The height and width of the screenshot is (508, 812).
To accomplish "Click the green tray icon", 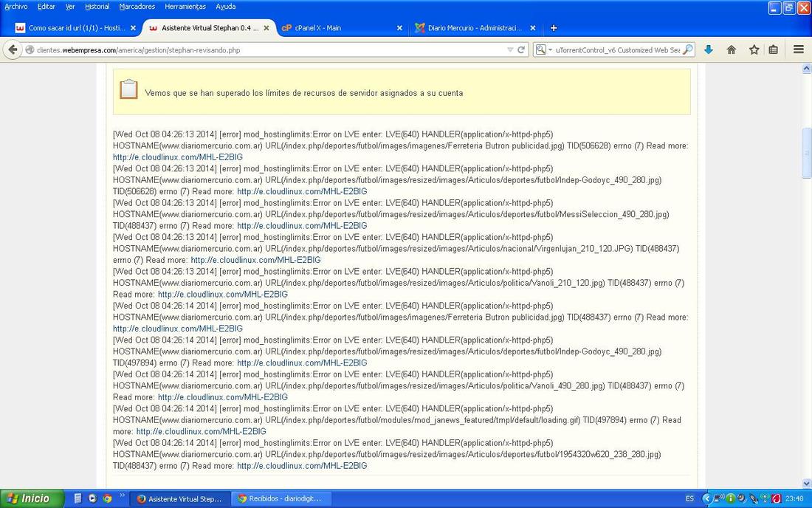I will [x=730, y=498].
